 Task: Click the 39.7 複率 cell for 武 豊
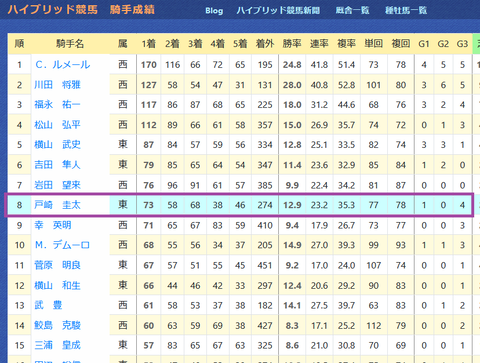[x=346, y=305]
